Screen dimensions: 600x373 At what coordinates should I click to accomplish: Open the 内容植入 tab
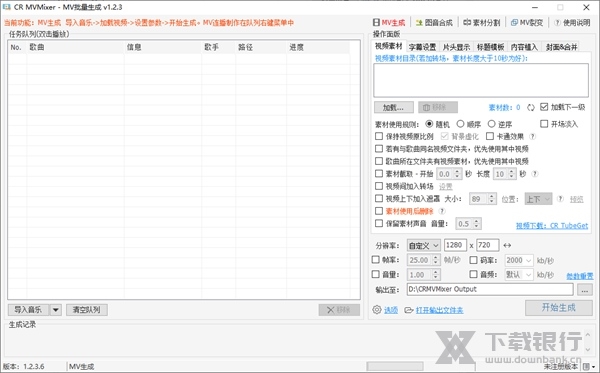tap(524, 47)
